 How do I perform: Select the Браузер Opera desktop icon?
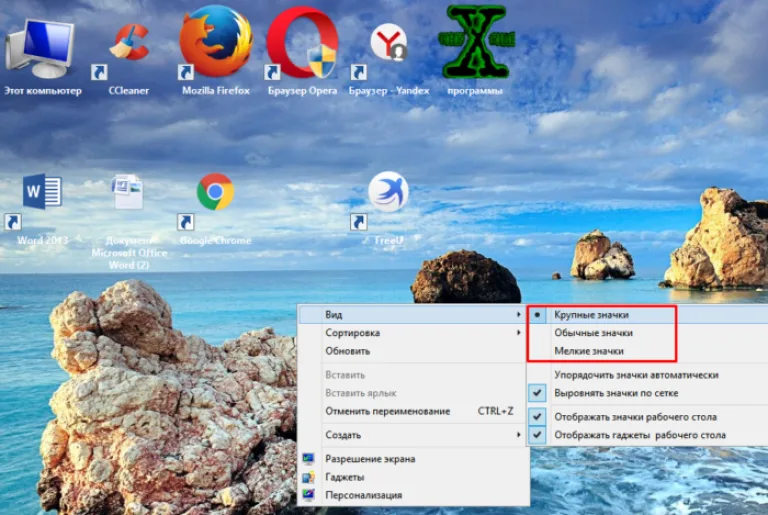(x=302, y=51)
